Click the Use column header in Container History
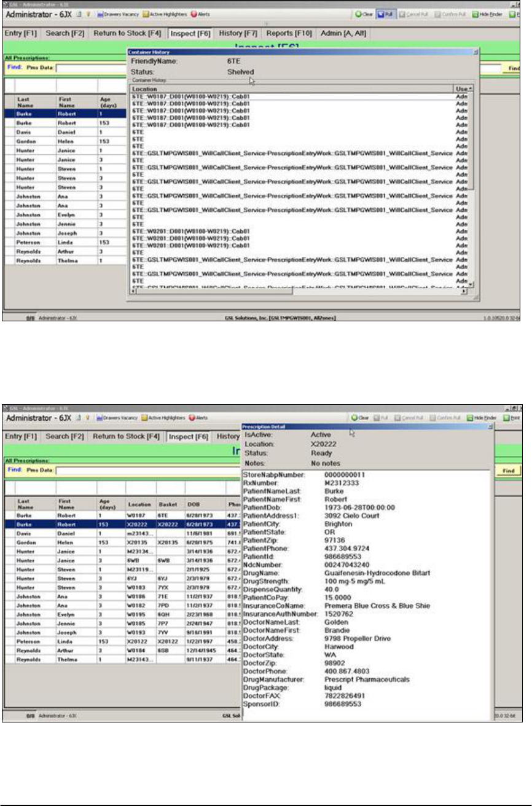532x806 pixels. click(463, 89)
